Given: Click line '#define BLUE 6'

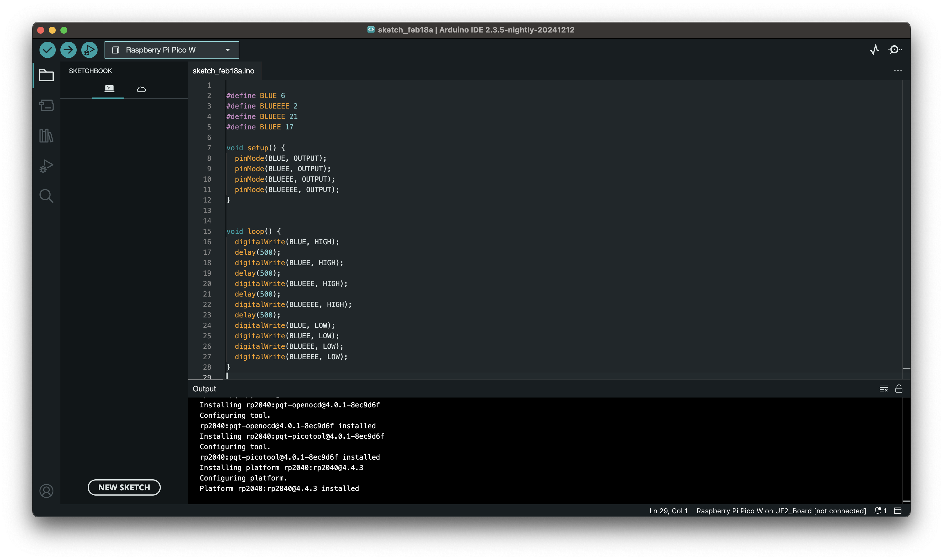Looking at the screenshot, I should pos(255,95).
